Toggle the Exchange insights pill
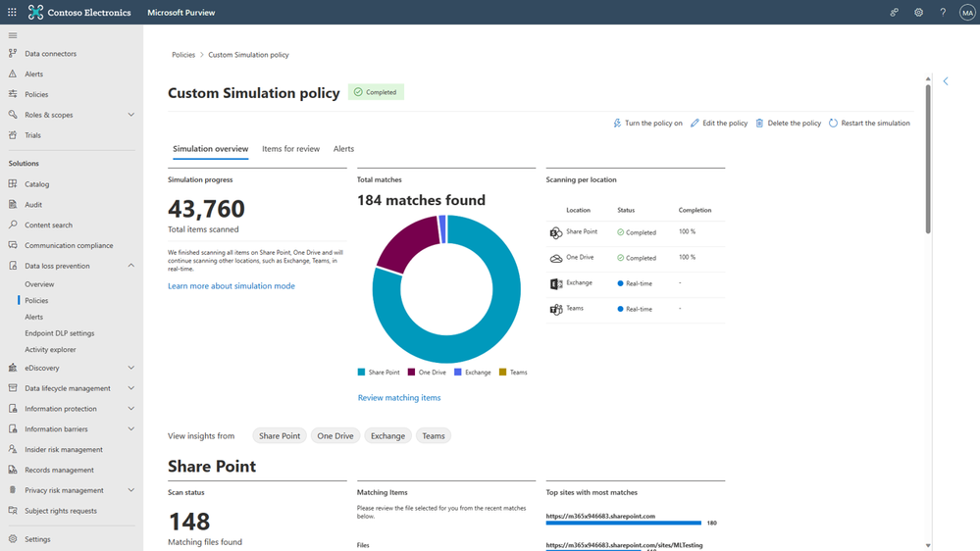The image size is (980, 551). (387, 436)
